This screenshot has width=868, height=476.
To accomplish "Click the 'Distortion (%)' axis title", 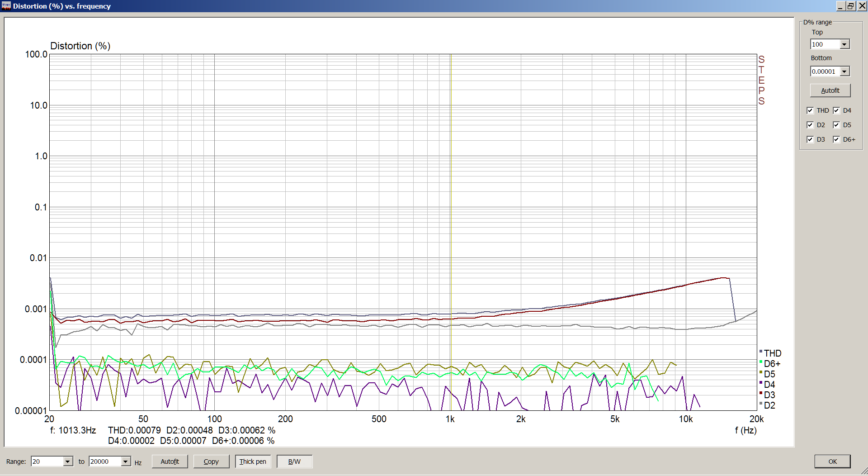I will click(80, 46).
